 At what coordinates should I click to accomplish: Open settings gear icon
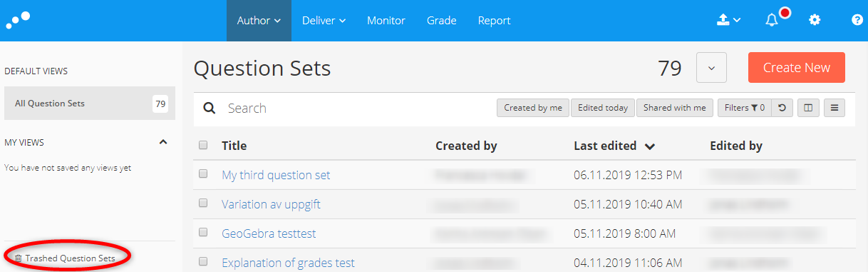[x=815, y=20]
